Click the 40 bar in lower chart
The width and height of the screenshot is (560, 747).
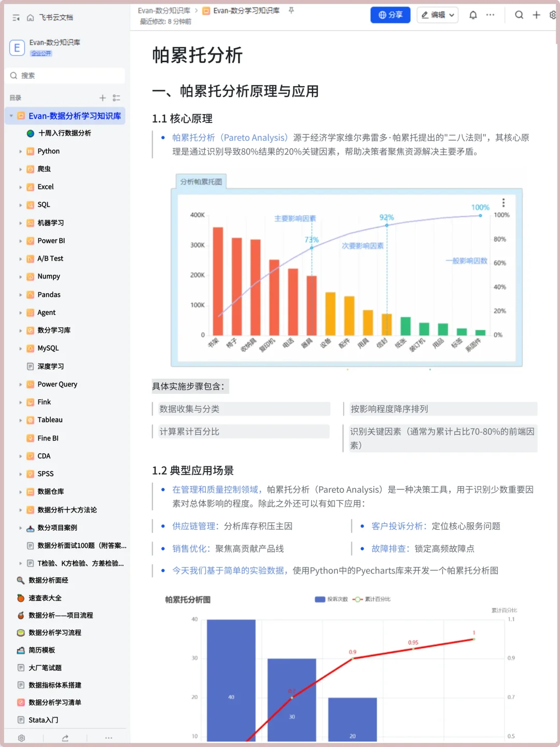231,680
